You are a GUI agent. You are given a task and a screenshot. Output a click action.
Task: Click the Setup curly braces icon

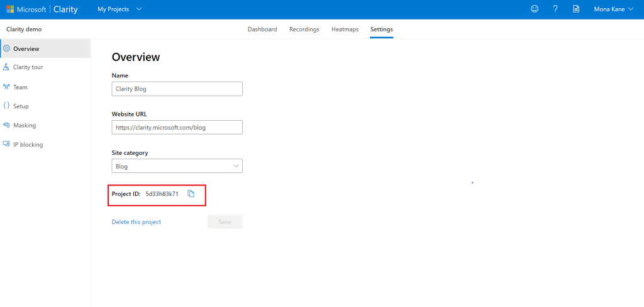coord(6,106)
